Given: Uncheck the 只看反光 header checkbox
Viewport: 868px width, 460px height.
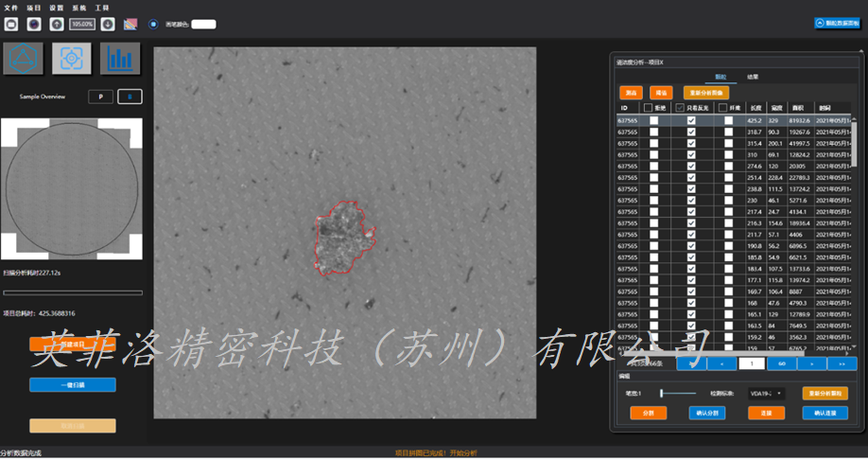Looking at the screenshot, I should tap(680, 109).
